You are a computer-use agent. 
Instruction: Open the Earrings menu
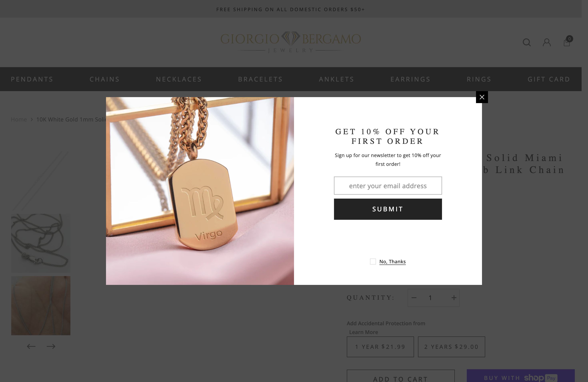pos(410,79)
